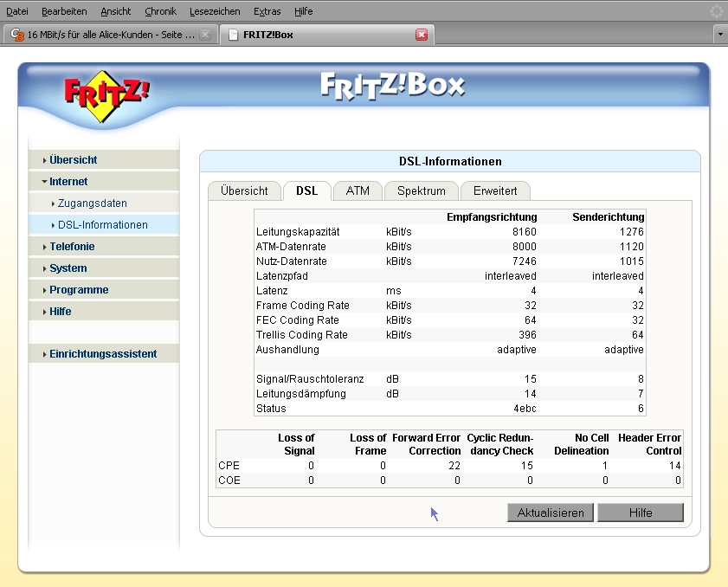728x587 pixels.
Task: Open the Chronik menu
Action: pyautogui.click(x=160, y=11)
